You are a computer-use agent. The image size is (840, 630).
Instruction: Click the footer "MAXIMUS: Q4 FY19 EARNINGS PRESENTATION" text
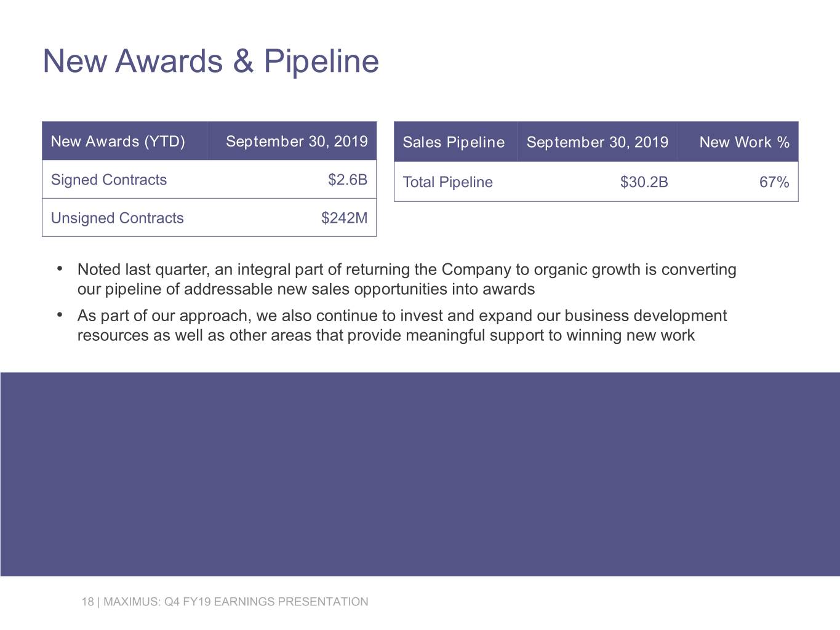(236, 602)
